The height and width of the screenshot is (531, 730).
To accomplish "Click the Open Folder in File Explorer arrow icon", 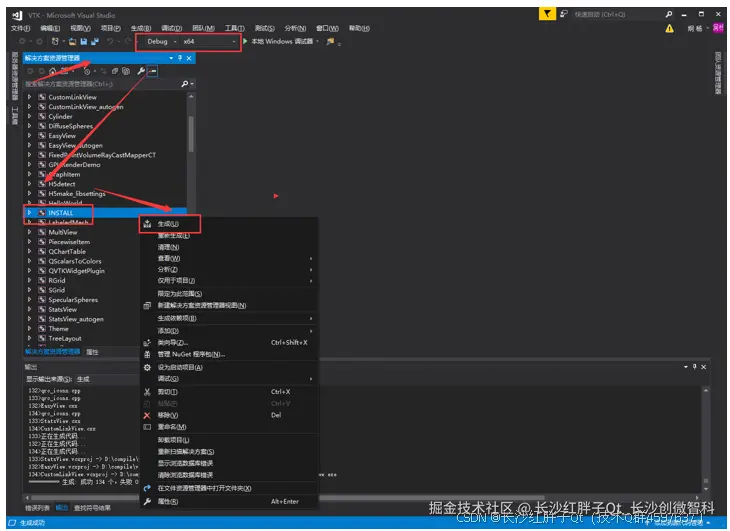I will click(x=147, y=488).
